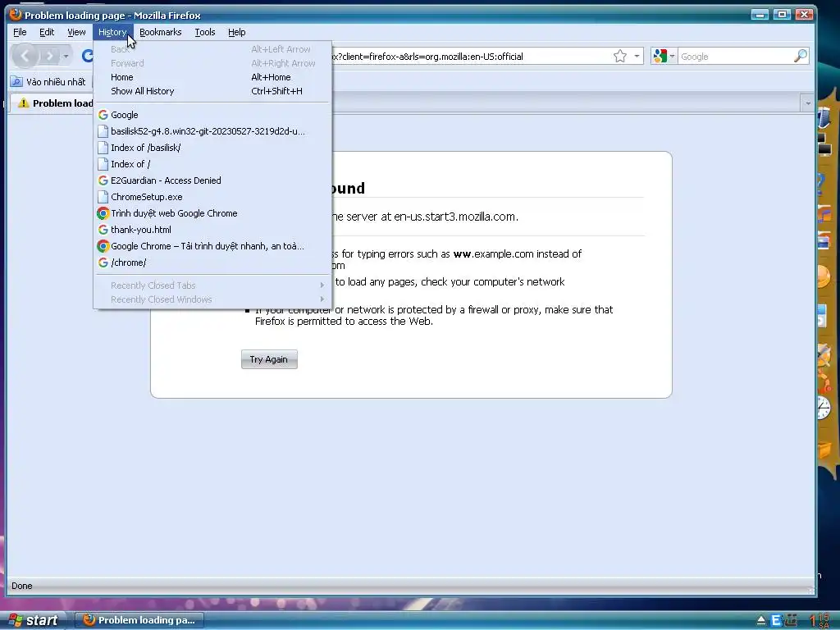
Task: Click Chrome icon beside 'Trình duyệt web' entry
Action: [103, 213]
